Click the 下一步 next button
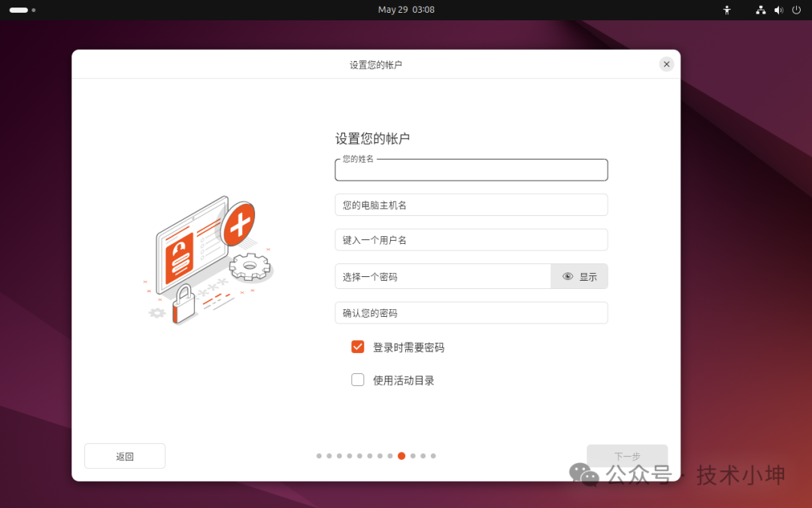The height and width of the screenshot is (508, 812). click(627, 456)
